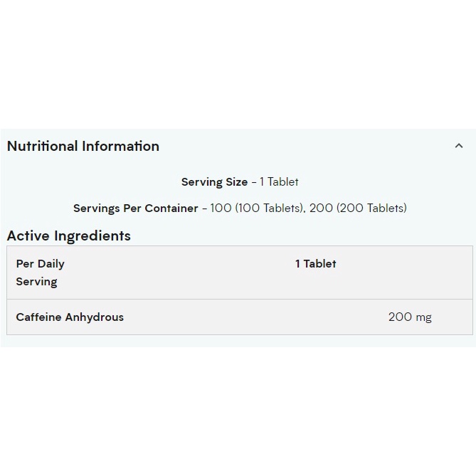
Task: Click the word Serving in table header
Action: point(36,282)
